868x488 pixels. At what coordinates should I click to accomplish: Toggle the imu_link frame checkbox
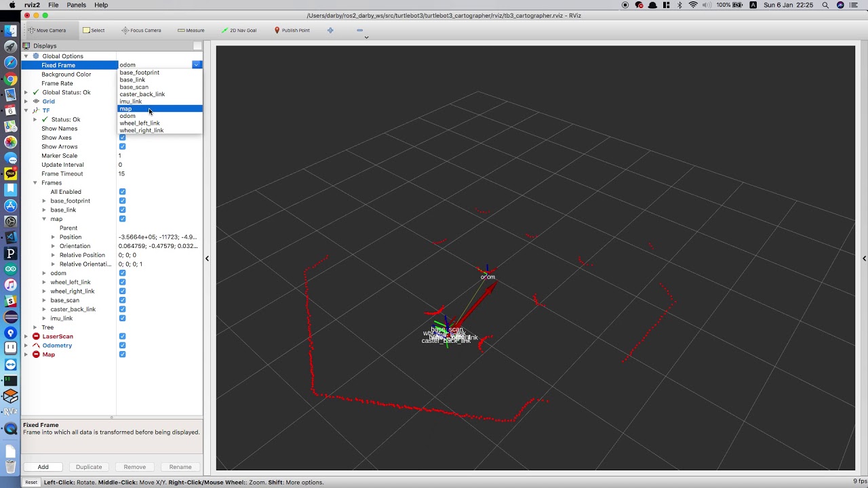pos(122,318)
